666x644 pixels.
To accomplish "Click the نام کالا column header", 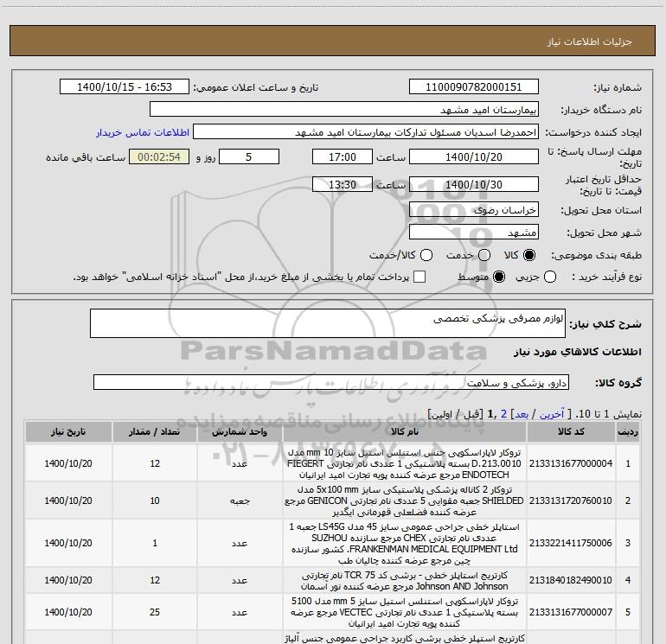I will [405, 431].
